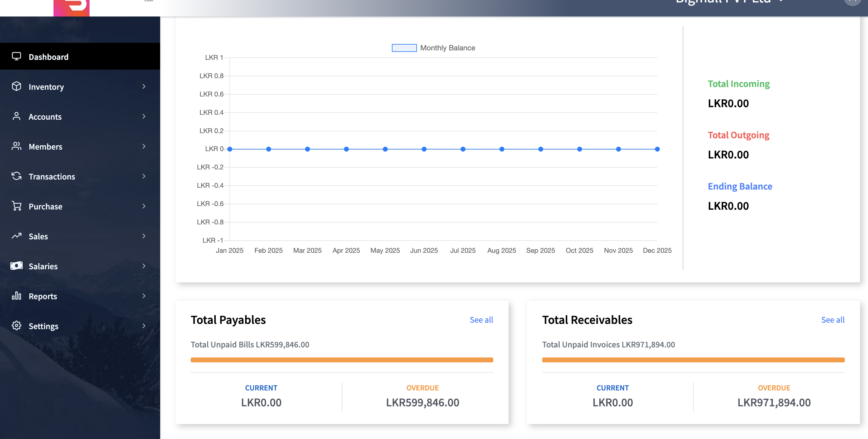Click the Inventory box icon
The height and width of the screenshot is (439, 868).
point(16,86)
